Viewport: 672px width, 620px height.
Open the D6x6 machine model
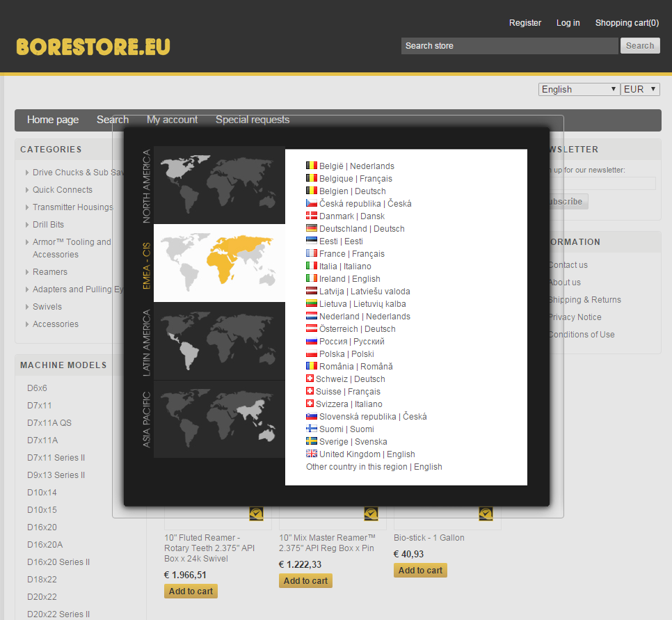pos(38,388)
